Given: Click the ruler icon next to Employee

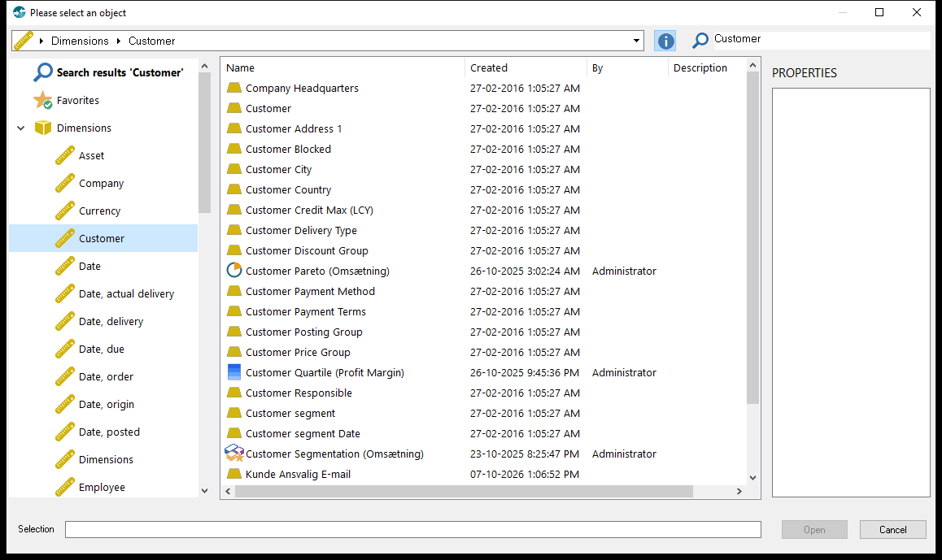Looking at the screenshot, I should coord(65,487).
